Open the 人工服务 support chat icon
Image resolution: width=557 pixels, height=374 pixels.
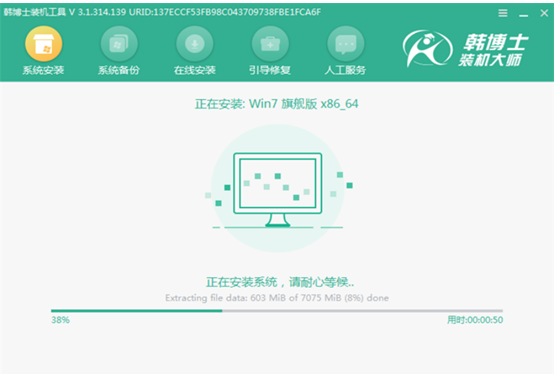click(345, 44)
